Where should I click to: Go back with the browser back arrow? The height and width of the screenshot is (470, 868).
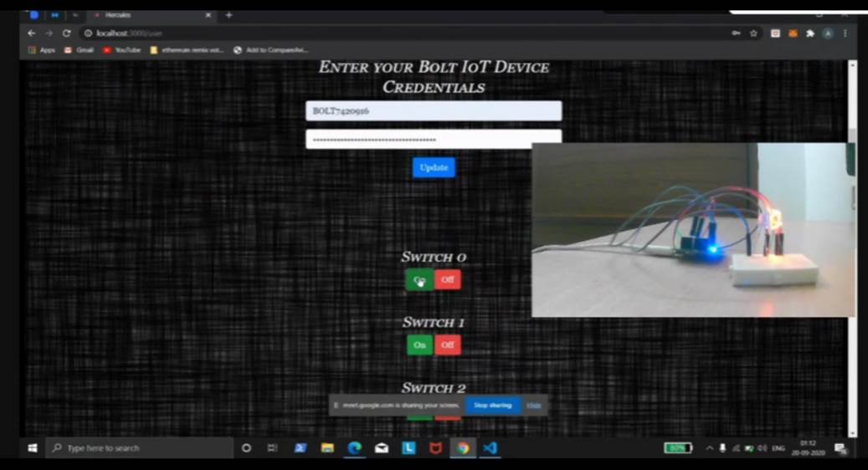32,33
